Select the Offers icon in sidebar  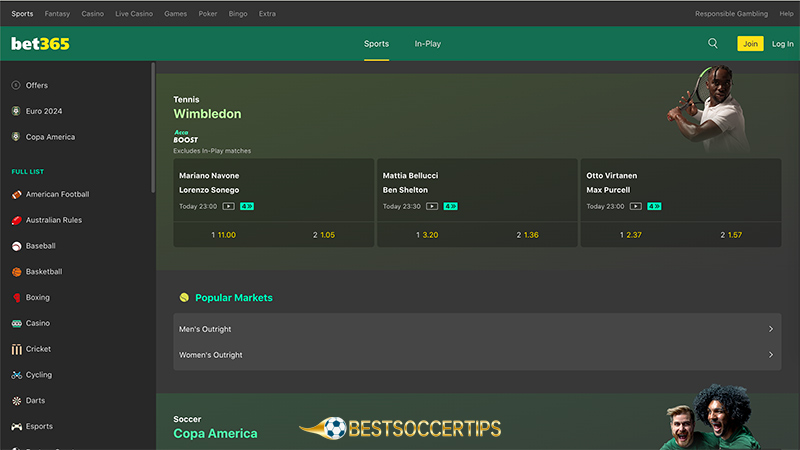click(16, 85)
